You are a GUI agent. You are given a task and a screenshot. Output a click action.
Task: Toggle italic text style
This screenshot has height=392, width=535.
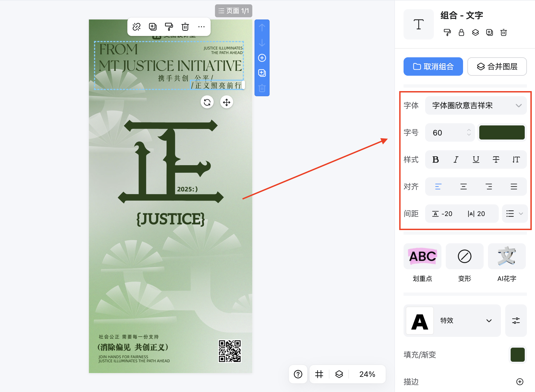click(456, 160)
